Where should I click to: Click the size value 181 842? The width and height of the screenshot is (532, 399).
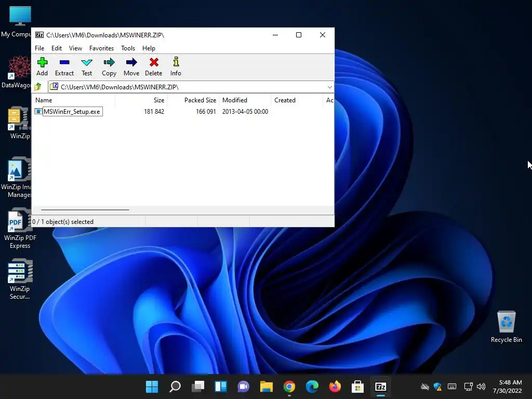point(154,112)
